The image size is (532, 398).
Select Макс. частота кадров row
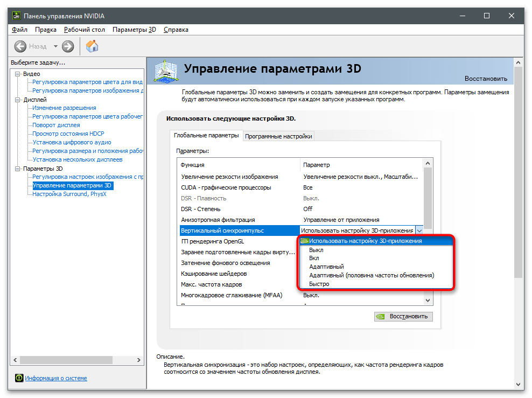[239, 284]
